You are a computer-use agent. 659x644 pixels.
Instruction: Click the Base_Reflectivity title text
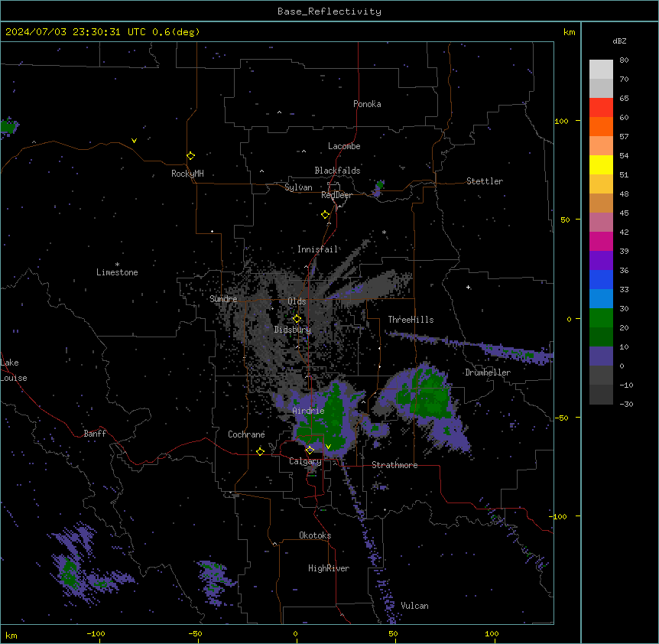329,11
